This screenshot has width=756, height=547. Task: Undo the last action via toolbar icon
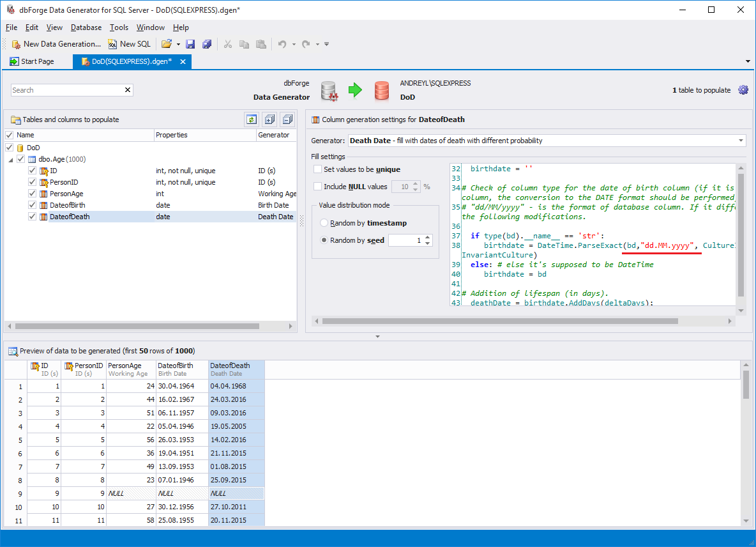click(x=282, y=44)
